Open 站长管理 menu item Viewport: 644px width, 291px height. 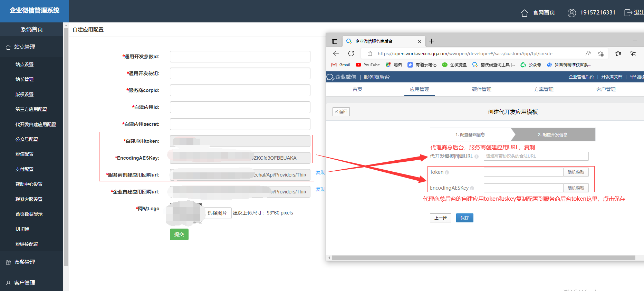pos(25,80)
